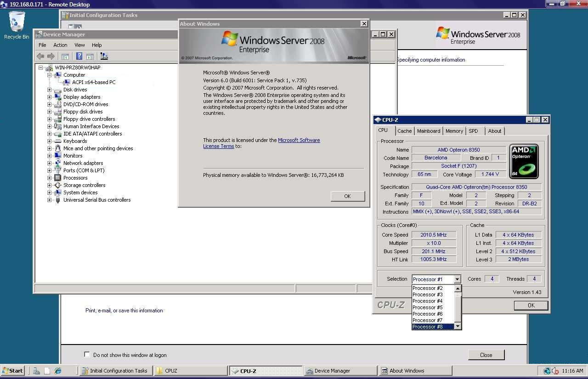The width and height of the screenshot is (588, 379).
Task: Click the Start button
Action: (13, 371)
